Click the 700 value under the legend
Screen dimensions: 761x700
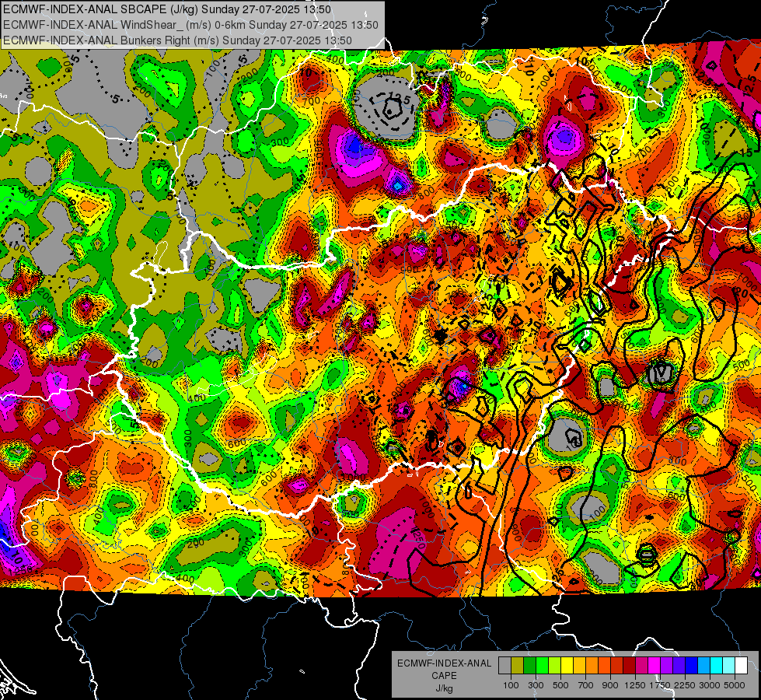click(586, 685)
